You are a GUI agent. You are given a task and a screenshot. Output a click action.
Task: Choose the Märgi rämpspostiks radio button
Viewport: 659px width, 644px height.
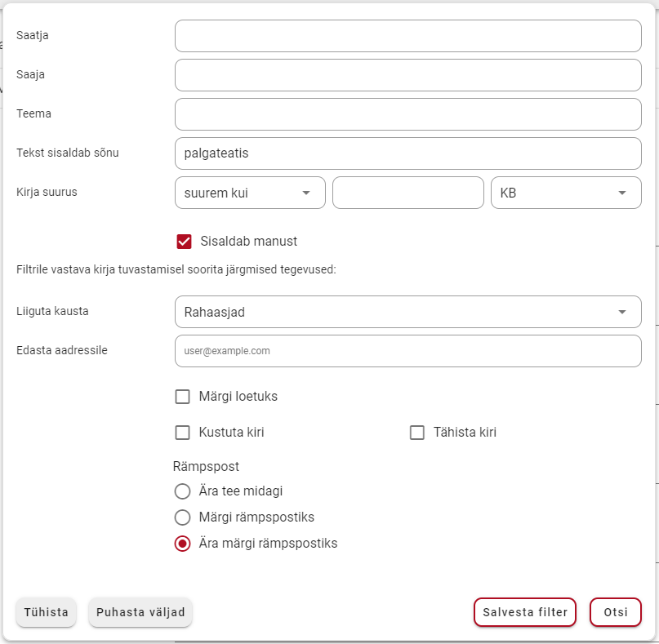click(x=182, y=517)
